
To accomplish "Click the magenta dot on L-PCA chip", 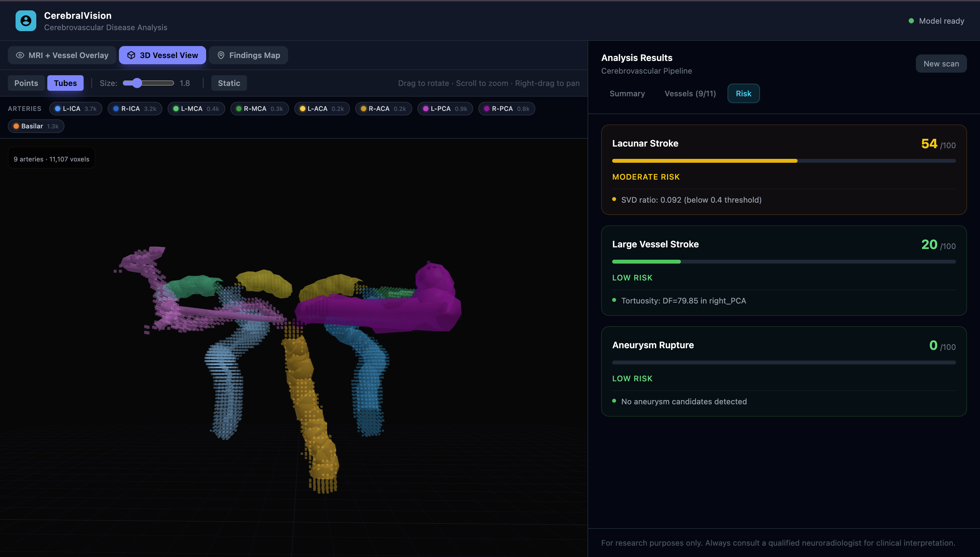I will 425,109.
